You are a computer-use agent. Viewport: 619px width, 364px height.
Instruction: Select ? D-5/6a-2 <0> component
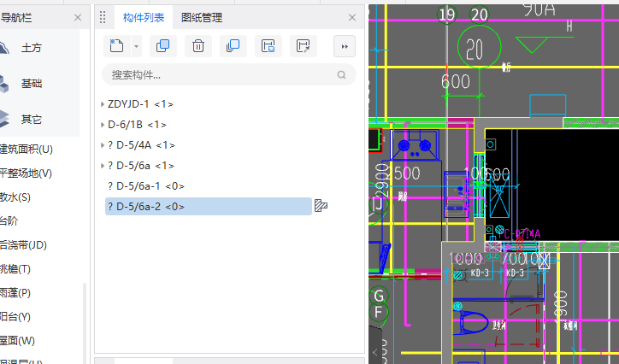coord(209,206)
